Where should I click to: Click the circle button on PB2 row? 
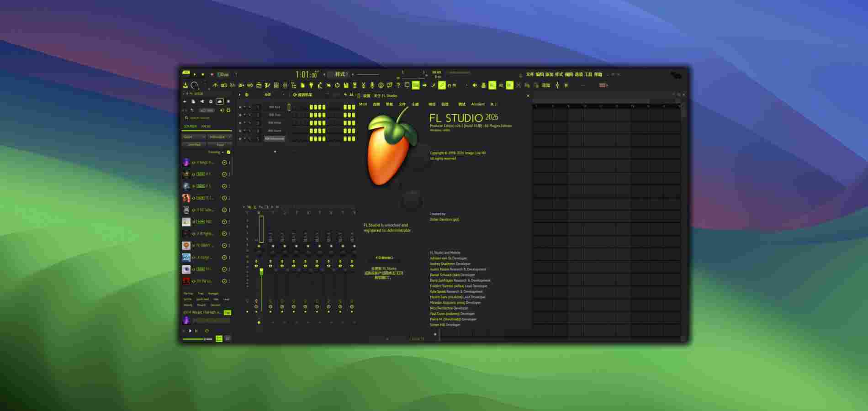[x=224, y=221]
